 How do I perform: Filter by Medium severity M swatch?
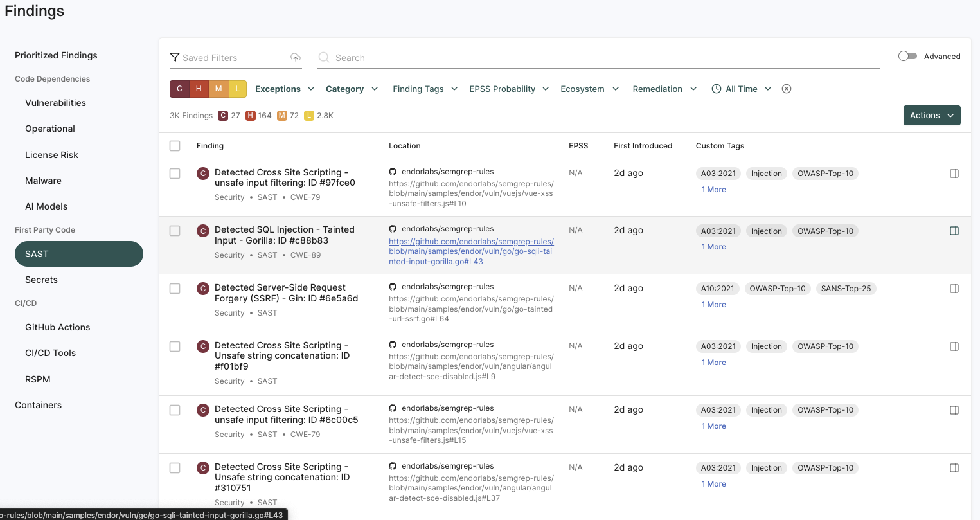pyautogui.click(x=218, y=89)
